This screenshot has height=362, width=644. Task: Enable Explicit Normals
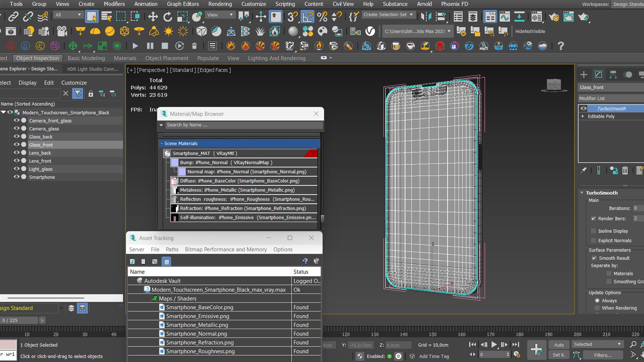pos(594,241)
